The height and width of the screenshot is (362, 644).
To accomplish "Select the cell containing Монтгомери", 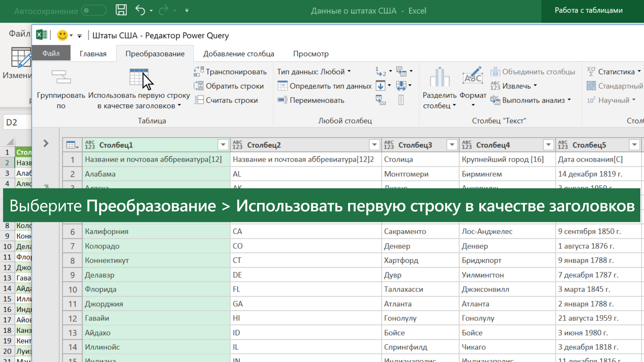I will pos(420,174).
